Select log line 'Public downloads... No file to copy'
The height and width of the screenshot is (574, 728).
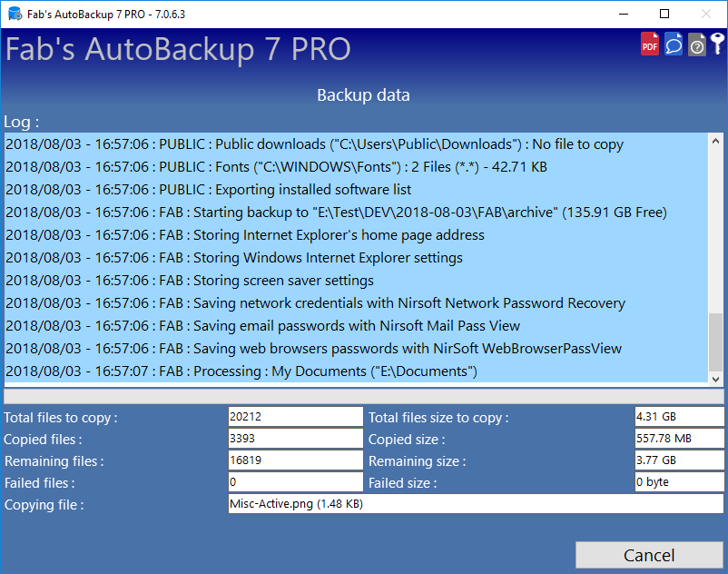356,144
